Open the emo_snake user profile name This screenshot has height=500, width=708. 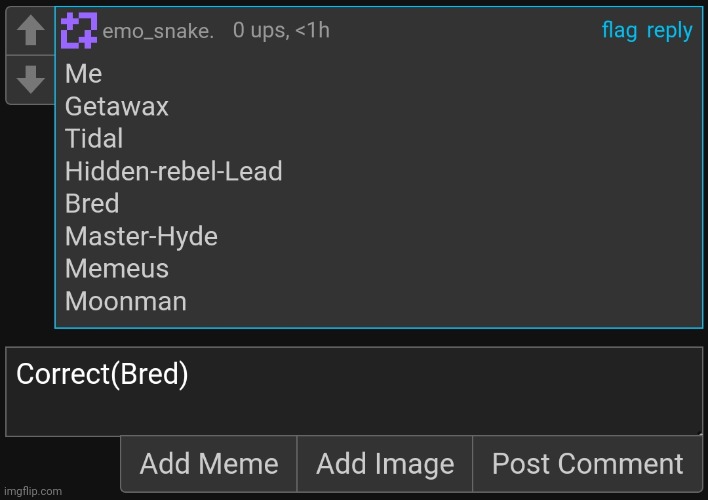[158, 31]
